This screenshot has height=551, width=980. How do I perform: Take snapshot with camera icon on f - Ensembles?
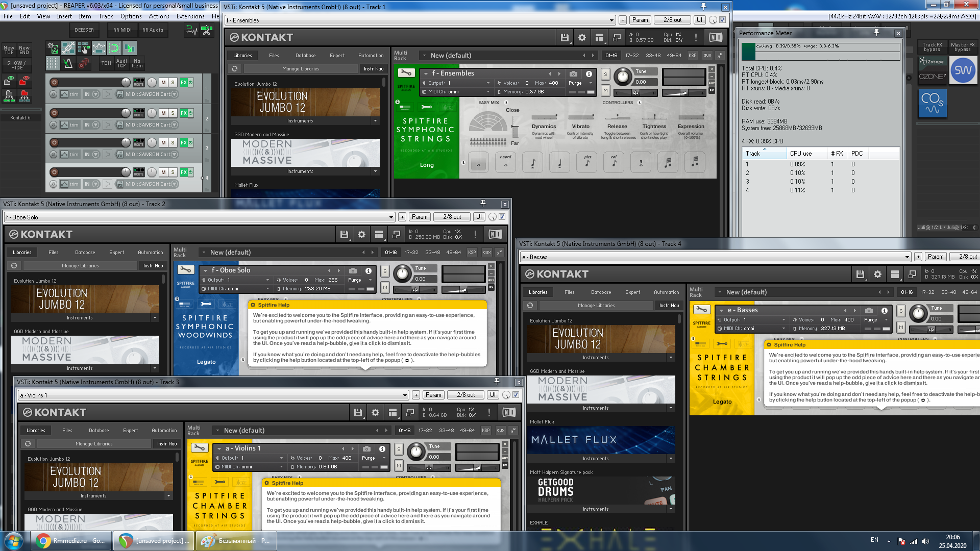point(573,73)
